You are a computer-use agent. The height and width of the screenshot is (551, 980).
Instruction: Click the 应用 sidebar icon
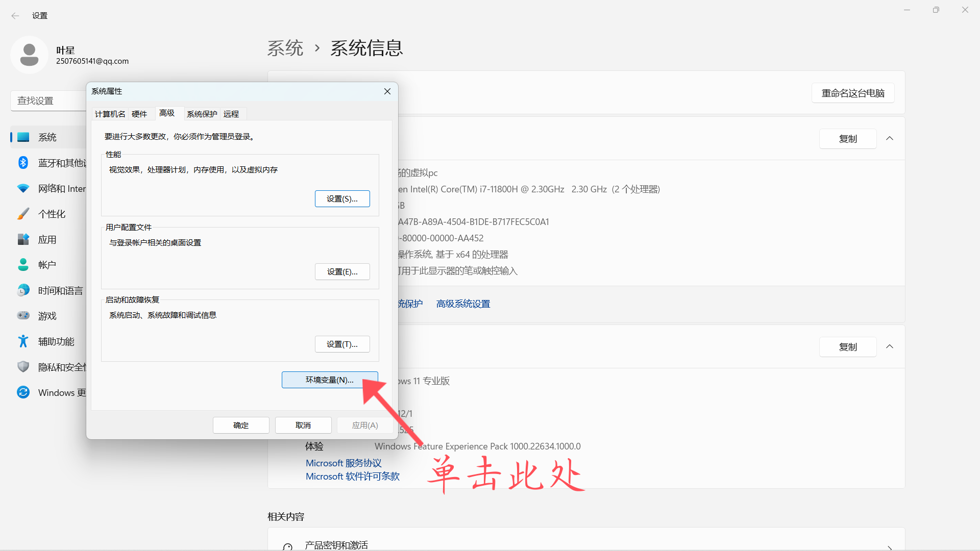tap(23, 239)
